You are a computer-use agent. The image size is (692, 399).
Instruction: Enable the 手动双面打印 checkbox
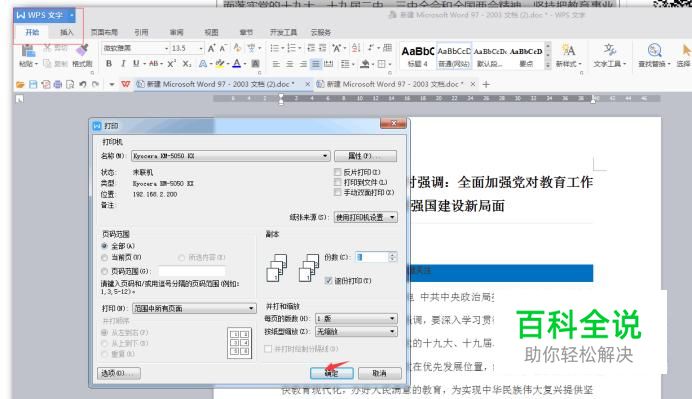[338, 192]
